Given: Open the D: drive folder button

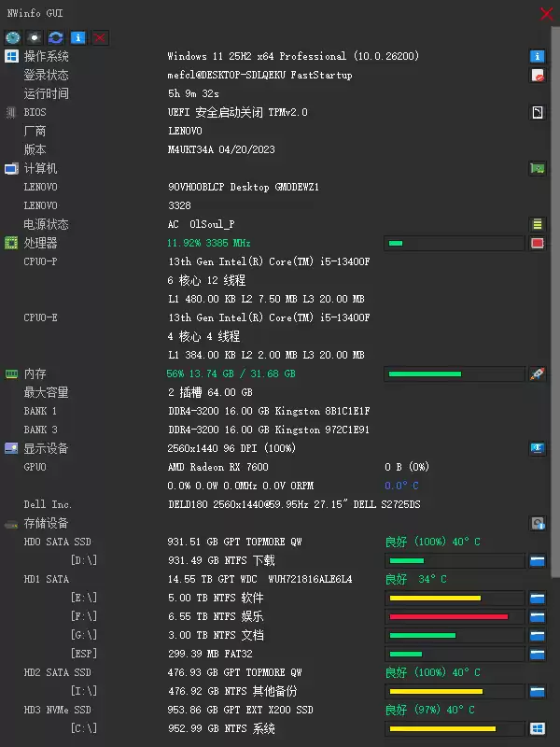Looking at the screenshot, I should 537,560.
